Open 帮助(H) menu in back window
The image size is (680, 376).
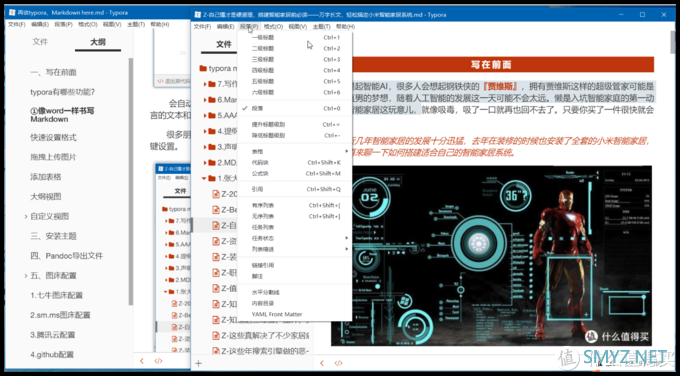160,24
